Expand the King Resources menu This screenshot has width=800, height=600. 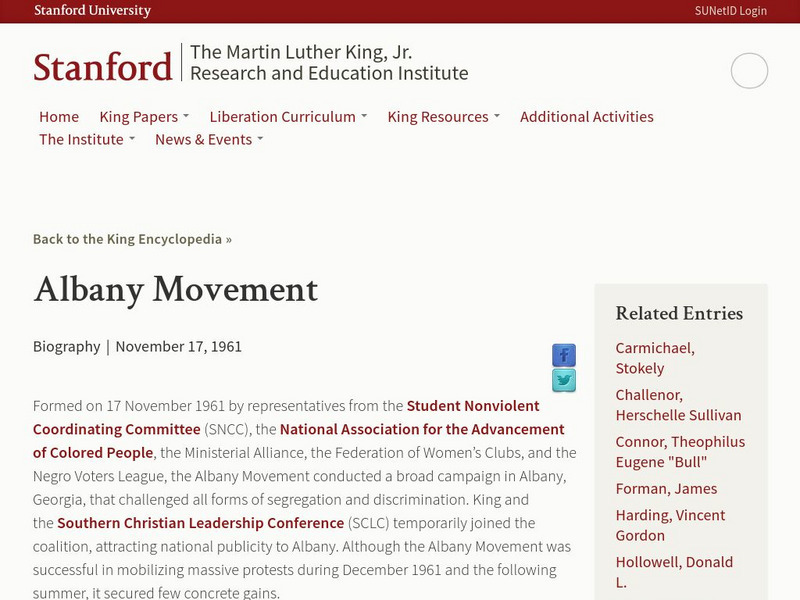(x=437, y=116)
